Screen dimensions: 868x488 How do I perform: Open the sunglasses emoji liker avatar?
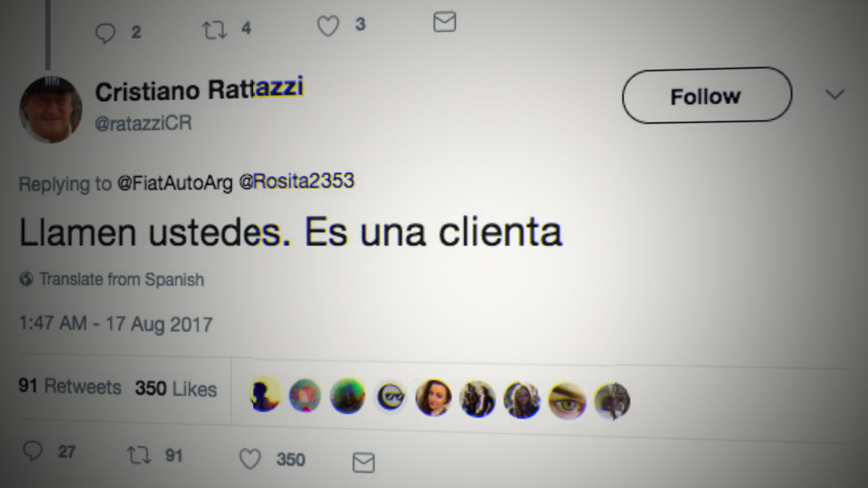point(391,397)
